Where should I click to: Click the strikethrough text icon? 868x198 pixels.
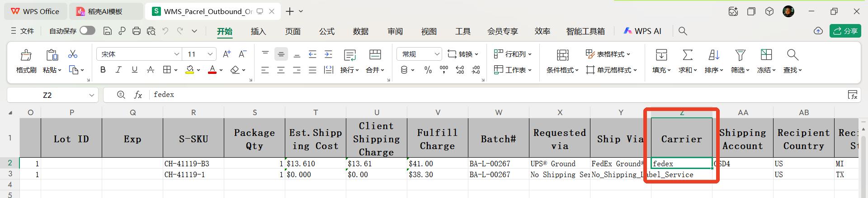pyautogui.click(x=151, y=70)
